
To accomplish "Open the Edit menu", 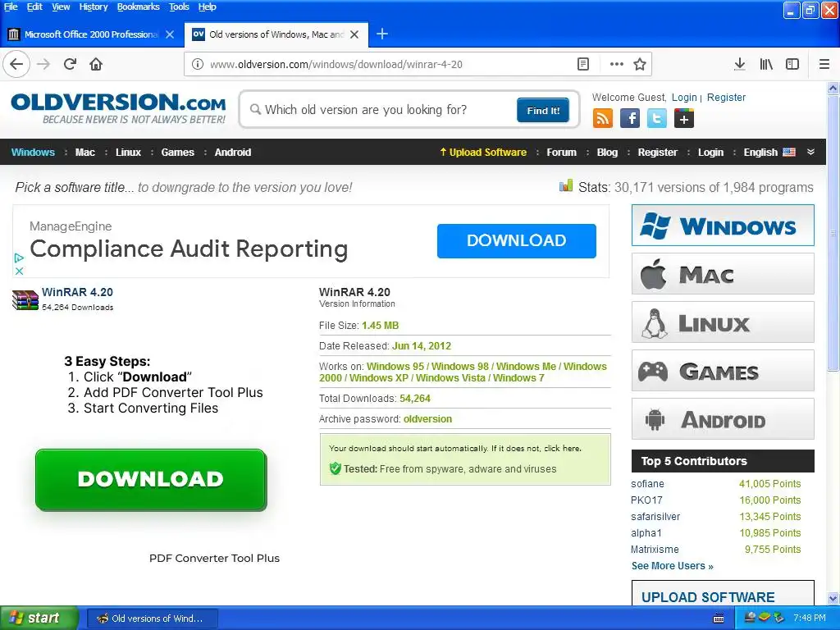I will (x=34, y=7).
